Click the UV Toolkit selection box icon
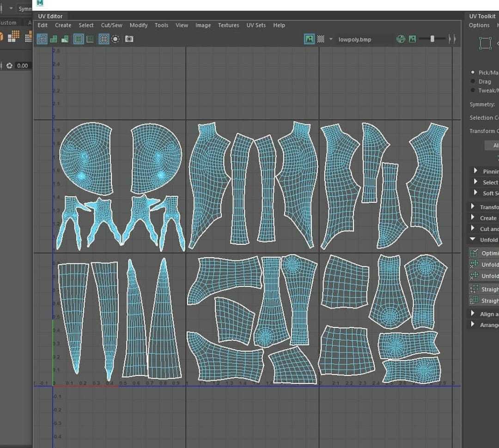499x448 pixels. [485, 43]
